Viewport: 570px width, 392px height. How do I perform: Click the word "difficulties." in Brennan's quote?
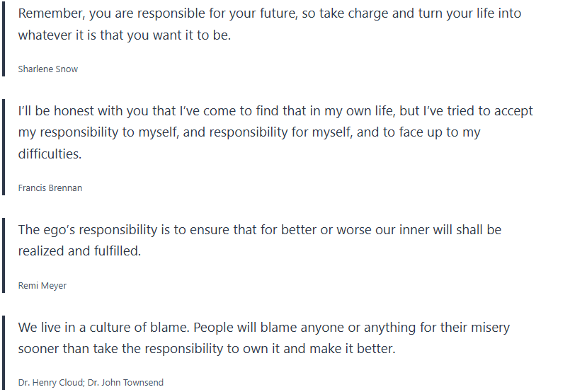pos(50,154)
